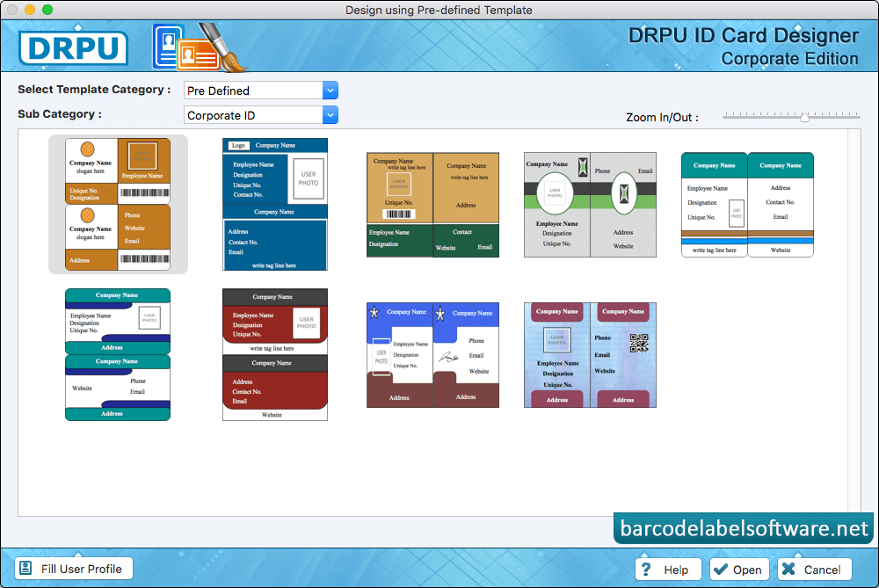
Task: Click the Corporate ID sub category field
Action: [253, 115]
